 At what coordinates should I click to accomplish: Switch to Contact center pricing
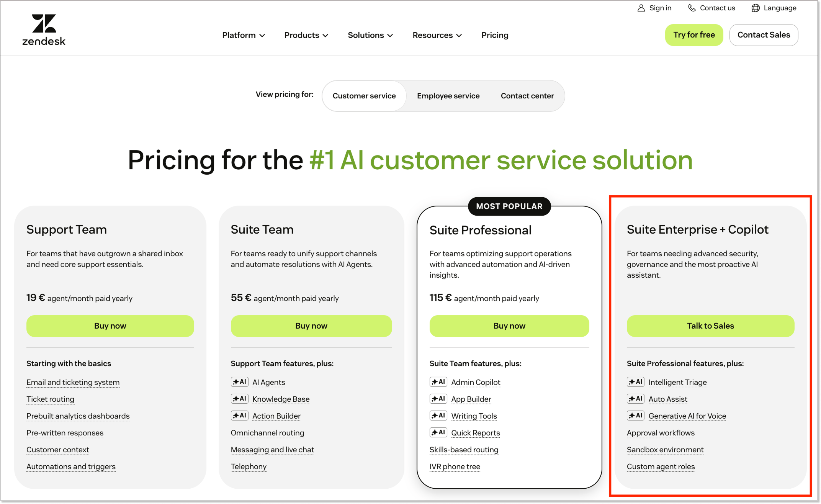(527, 96)
